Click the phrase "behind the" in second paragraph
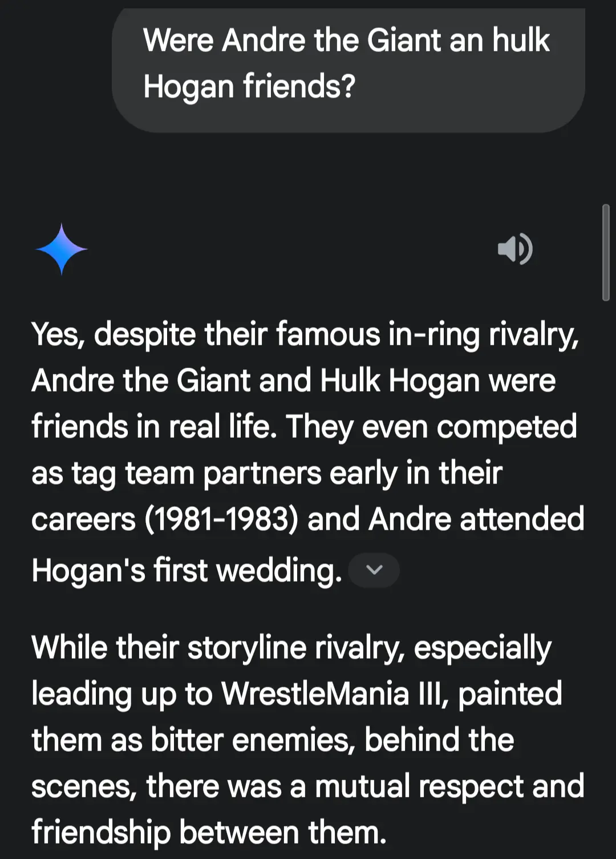Image resolution: width=616 pixels, height=859 pixels. tap(439, 740)
